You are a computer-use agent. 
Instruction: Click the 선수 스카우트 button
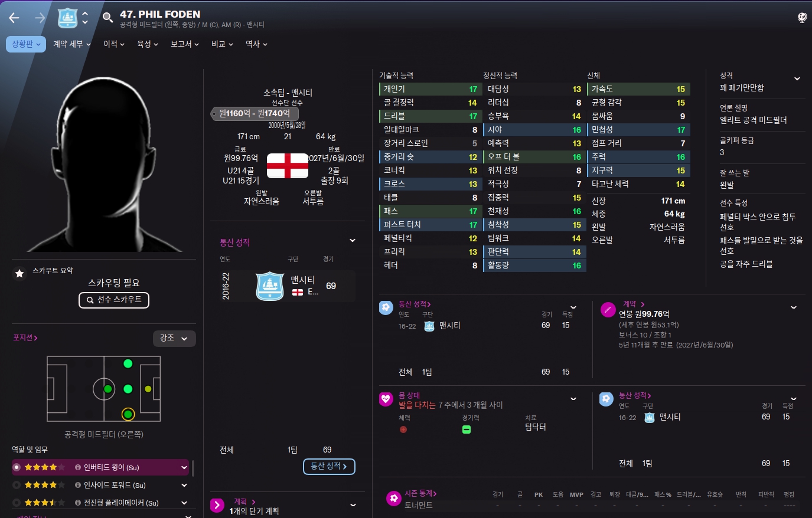point(114,300)
